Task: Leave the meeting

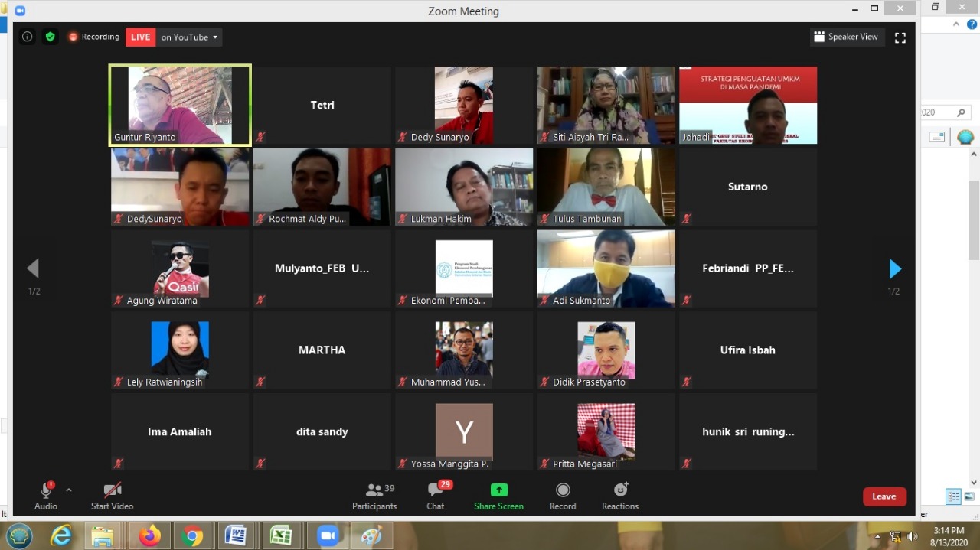Action: tap(884, 496)
